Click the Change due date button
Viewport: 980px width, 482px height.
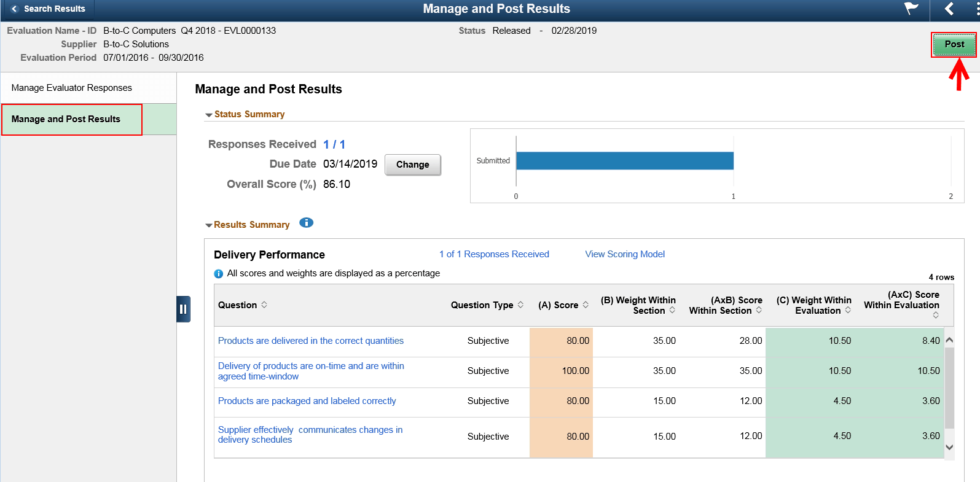412,165
